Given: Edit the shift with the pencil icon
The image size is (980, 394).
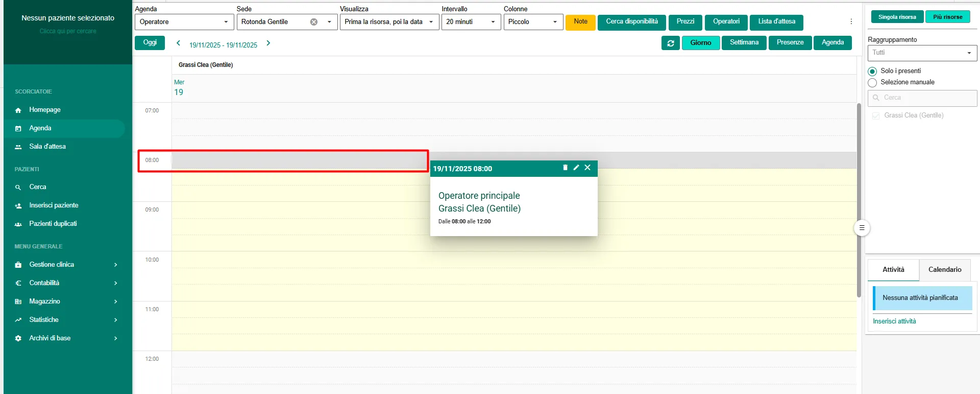Looking at the screenshot, I should 576,168.
